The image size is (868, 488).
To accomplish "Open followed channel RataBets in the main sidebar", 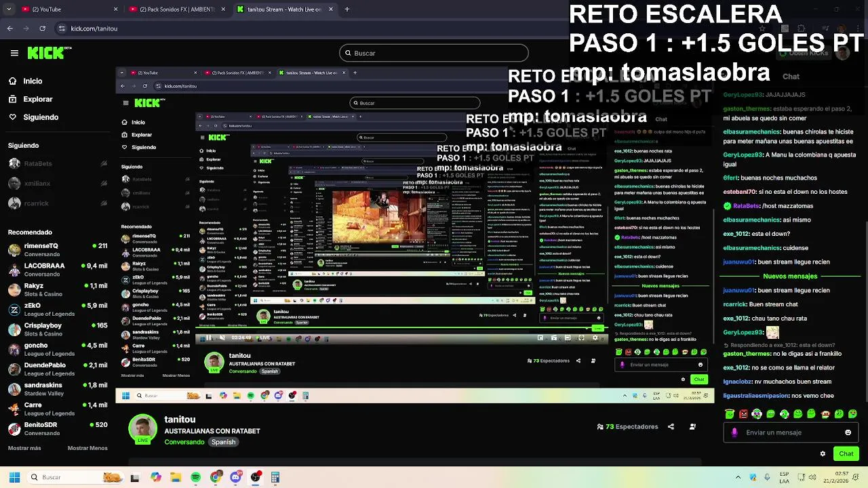I will click(57, 163).
